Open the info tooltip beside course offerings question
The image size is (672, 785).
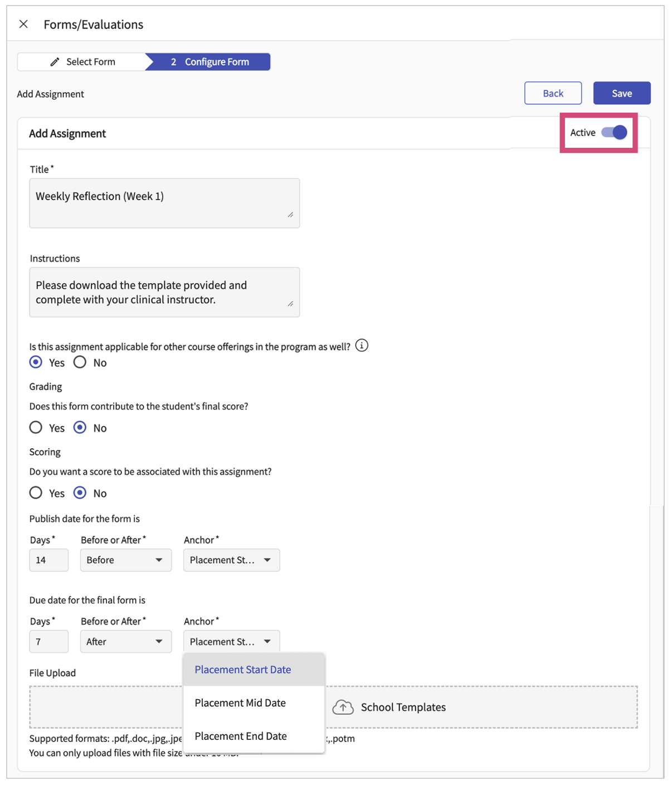(362, 346)
